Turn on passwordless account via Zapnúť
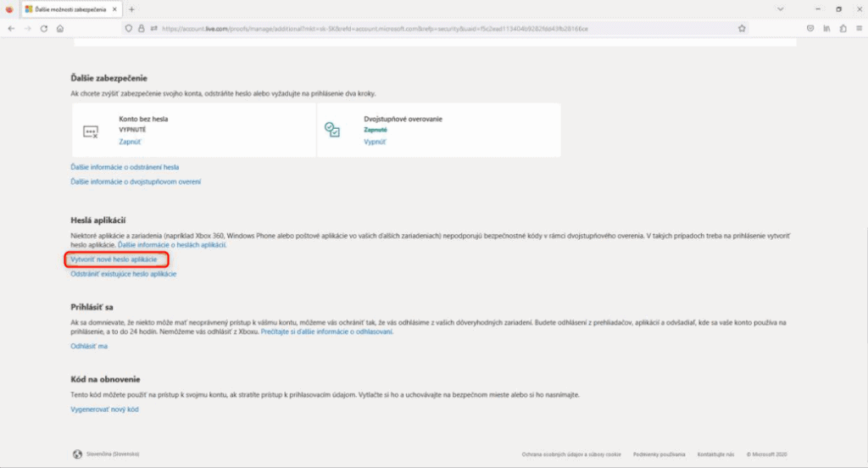868x468 pixels. (x=129, y=142)
